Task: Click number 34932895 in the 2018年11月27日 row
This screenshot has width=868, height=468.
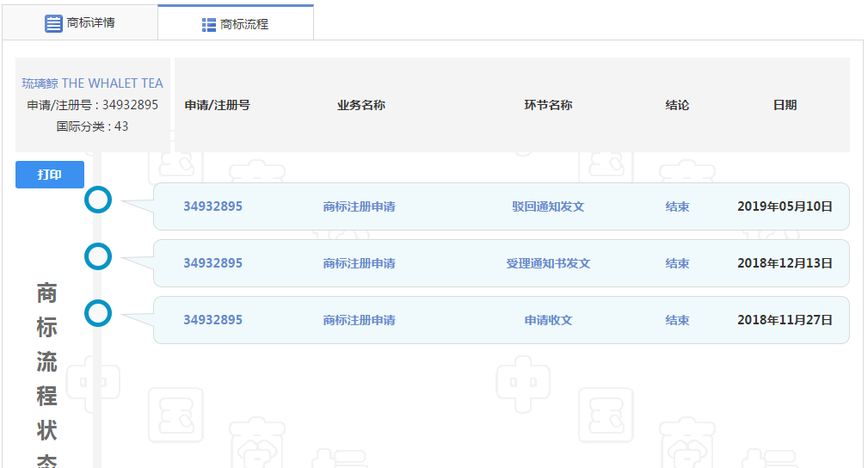Action: coord(212,320)
